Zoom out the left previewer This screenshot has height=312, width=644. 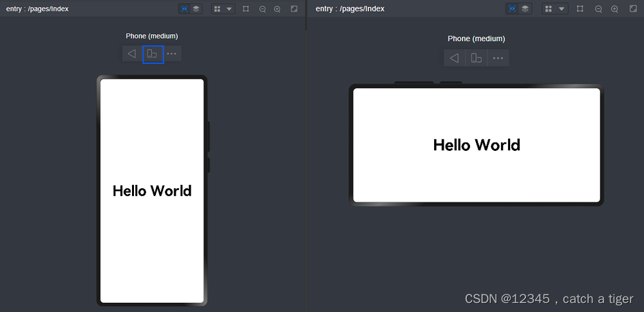click(263, 8)
